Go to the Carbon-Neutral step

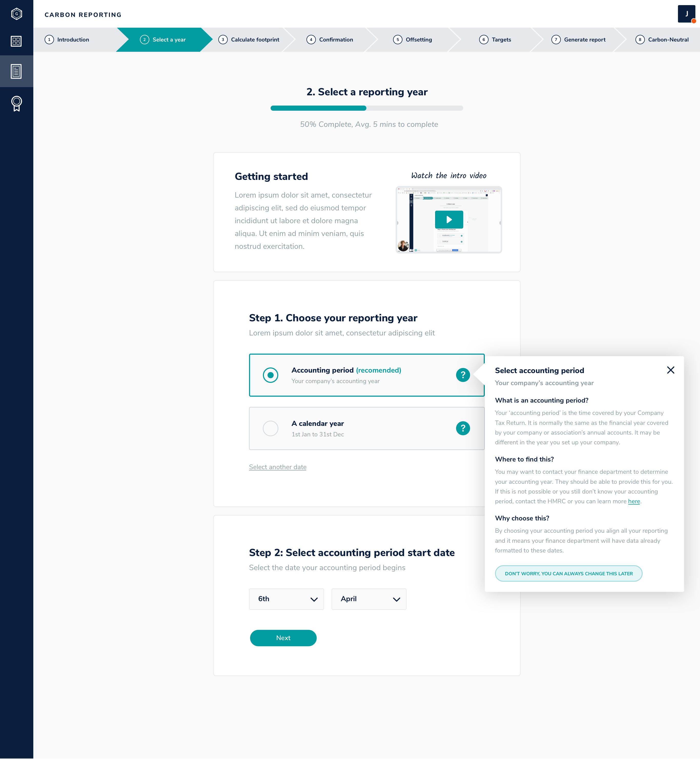pyautogui.click(x=662, y=40)
